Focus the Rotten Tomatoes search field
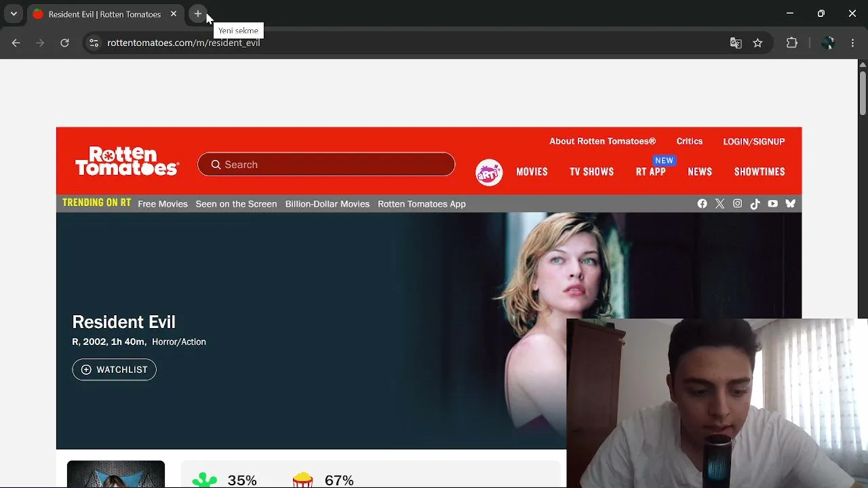The height and width of the screenshot is (488, 868). (326, 164)
